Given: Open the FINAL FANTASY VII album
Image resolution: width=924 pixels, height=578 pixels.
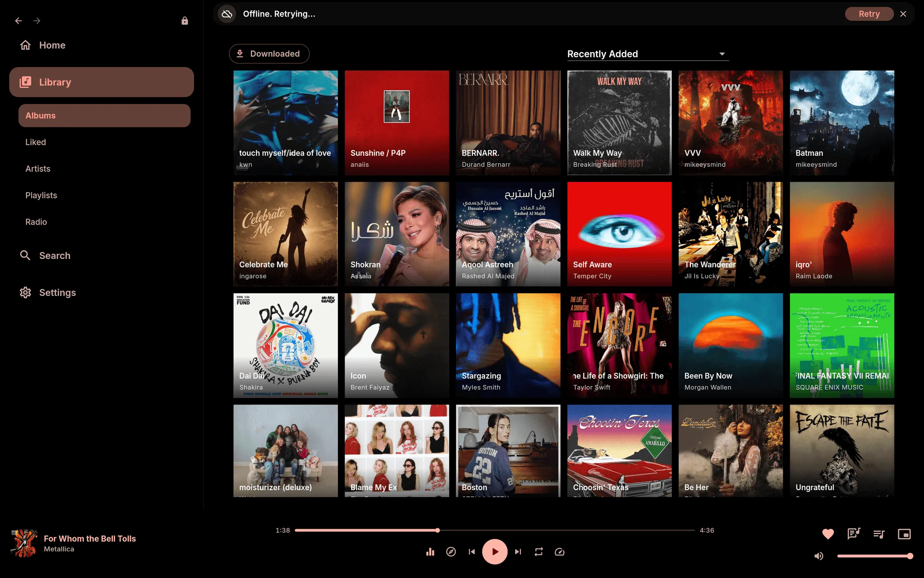Looking at the screenshot, I should 842,345.
